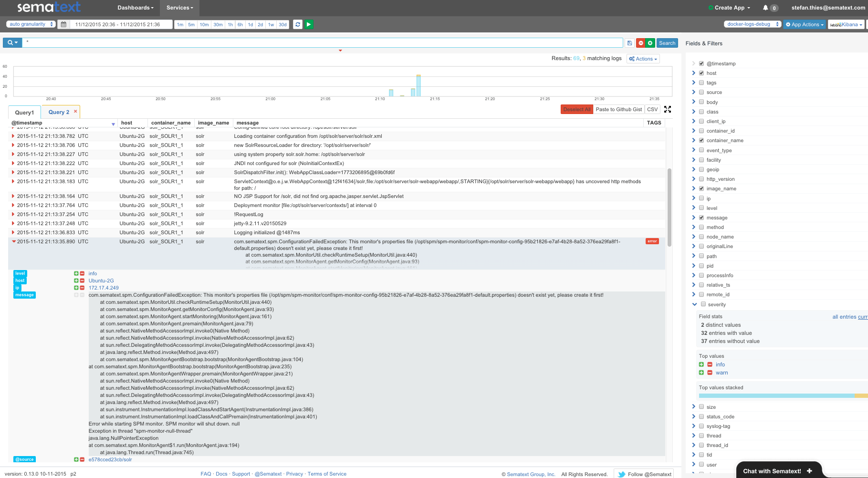Image resolution: width=868 pixels, height=478 pixels.
Task: Open Chat with Sematext plus icon
Action: tap(809, 471)
